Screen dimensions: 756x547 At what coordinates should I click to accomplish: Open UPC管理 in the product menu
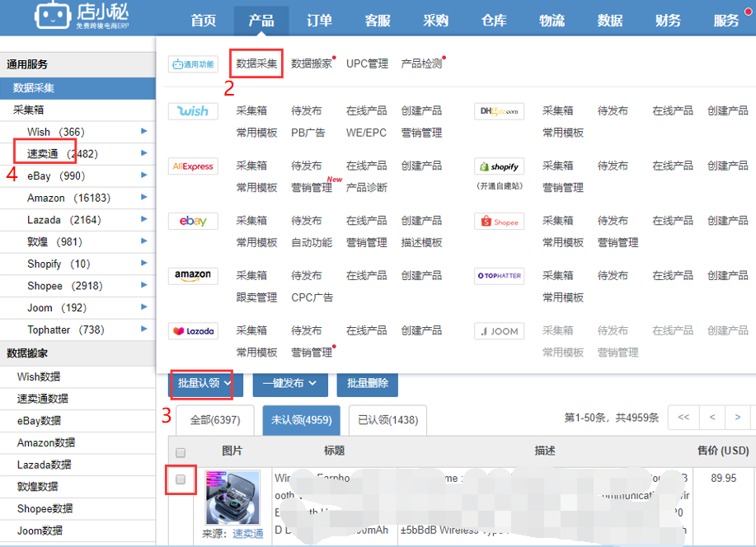pos(367,63)
